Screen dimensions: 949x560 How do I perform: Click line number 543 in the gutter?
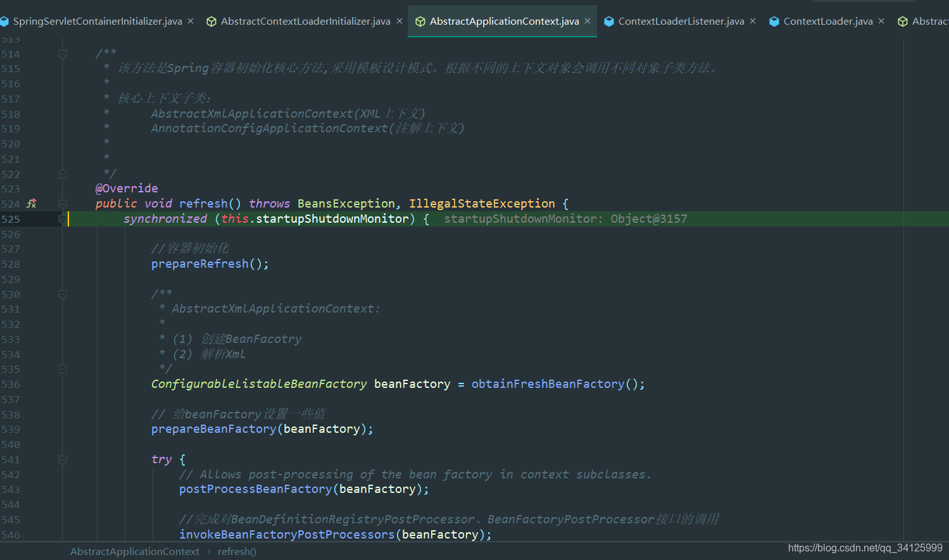[x=11, y=489]
